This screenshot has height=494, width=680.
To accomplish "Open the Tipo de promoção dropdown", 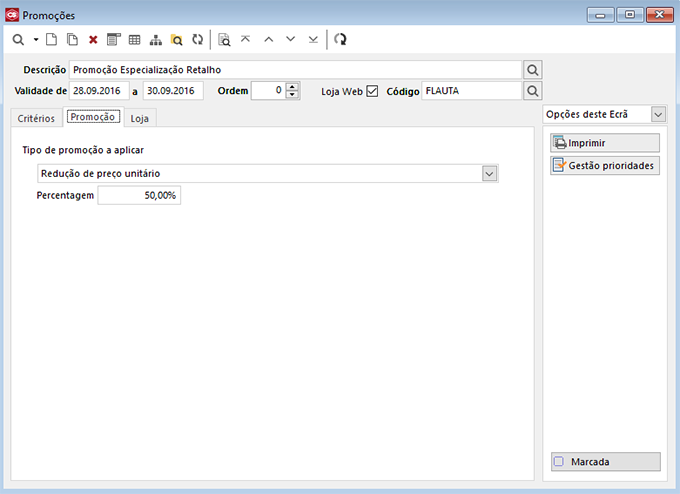I will point(489,173).
